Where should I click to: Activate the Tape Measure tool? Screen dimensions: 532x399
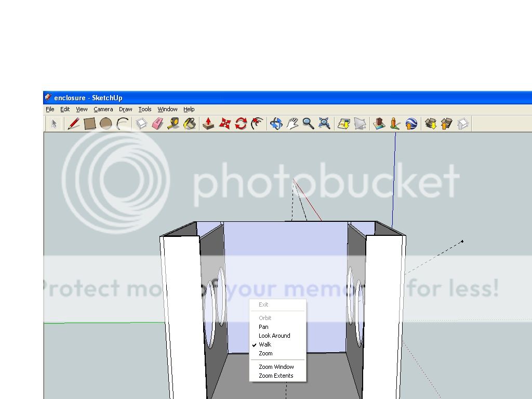coord(174,124)
